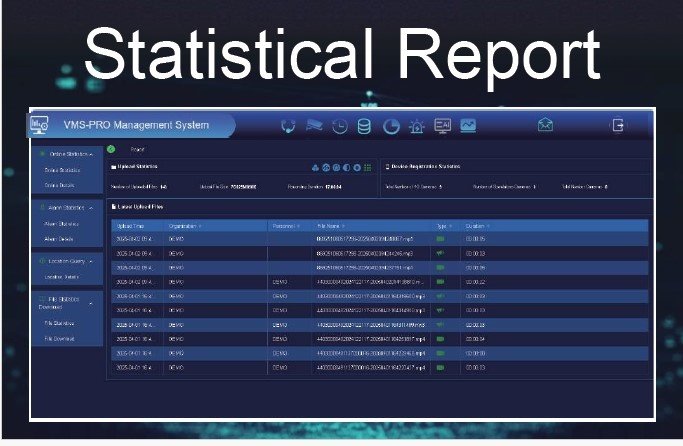Click the VMS-PRO logo monitor icon
Viewport: 683px width, 446px height.
(x=43, y=125)
